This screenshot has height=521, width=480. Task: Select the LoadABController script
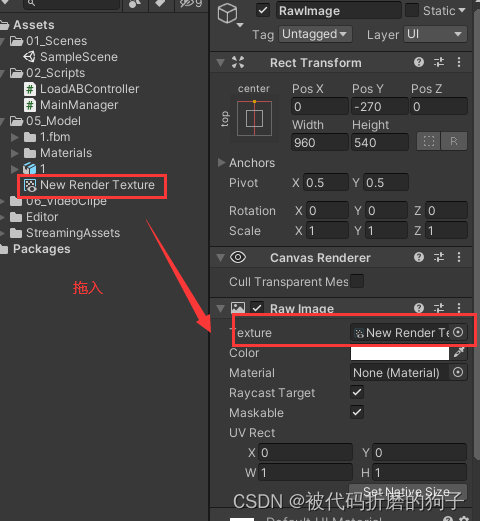(82, 89)
